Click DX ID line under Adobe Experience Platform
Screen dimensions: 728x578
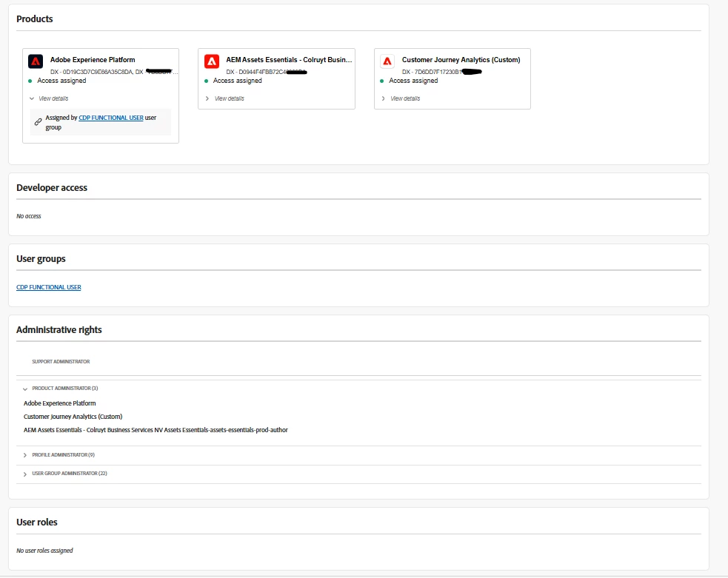pyautogui.click(x=114, y=72)
